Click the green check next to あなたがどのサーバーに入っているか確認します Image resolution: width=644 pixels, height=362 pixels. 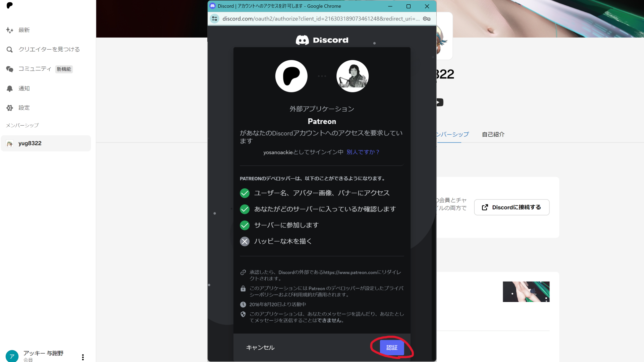[x=245, y=209]
